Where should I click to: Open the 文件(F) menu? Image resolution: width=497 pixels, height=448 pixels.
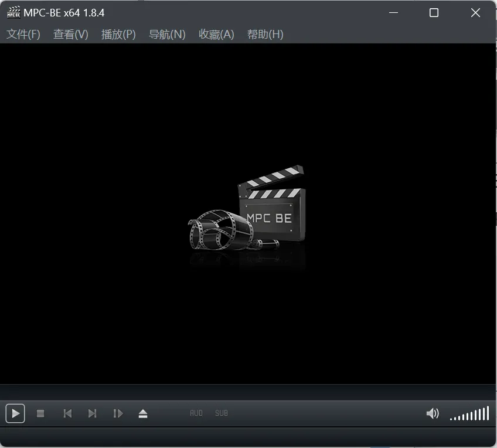(23, 35)
